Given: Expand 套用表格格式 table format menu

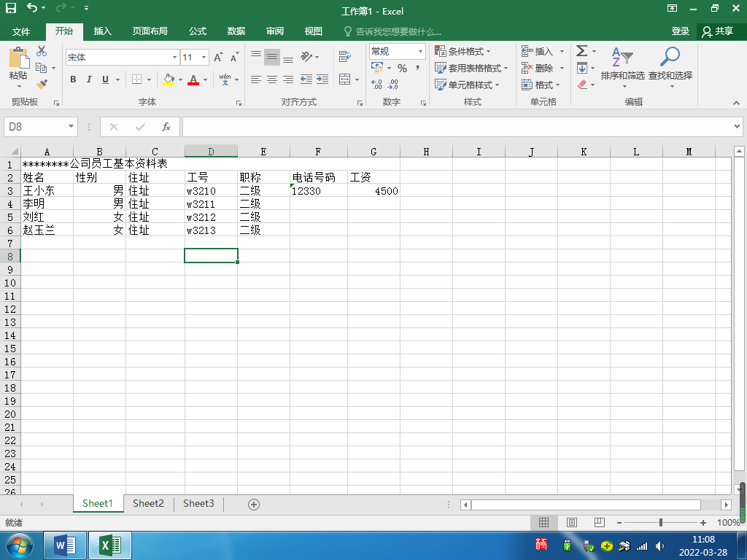Looking at the screenshot, I should (x=471, y=68).
